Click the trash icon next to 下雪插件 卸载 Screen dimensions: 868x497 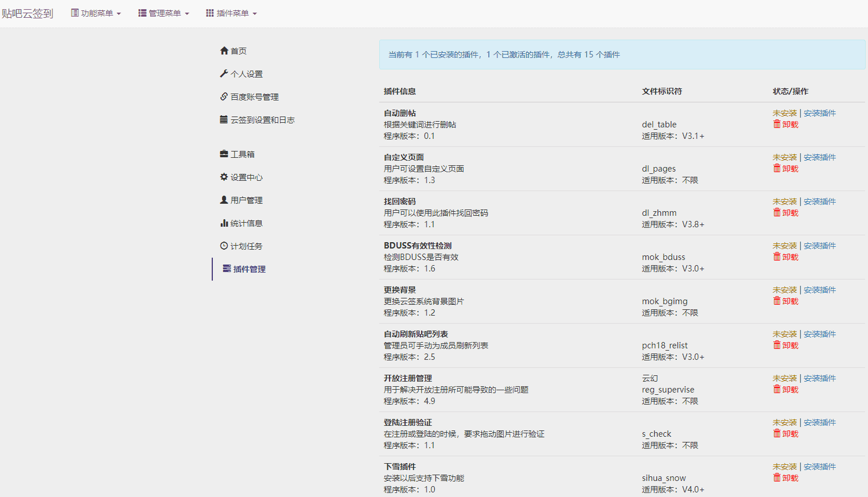pyautogui.click(x=777, y=477)
